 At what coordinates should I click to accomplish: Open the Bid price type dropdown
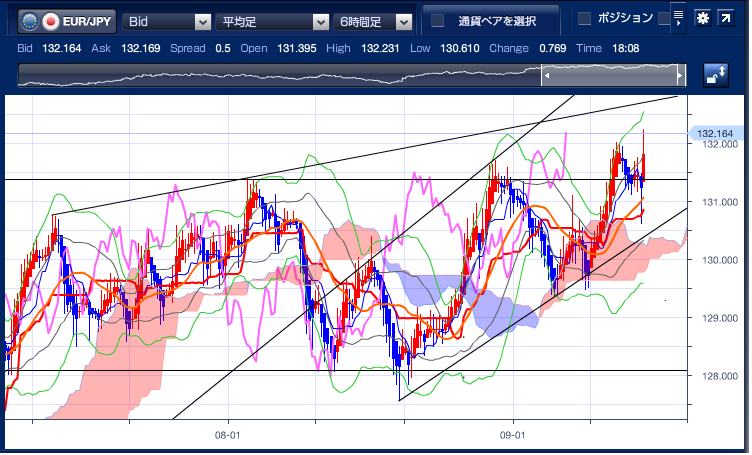[167, 22]
